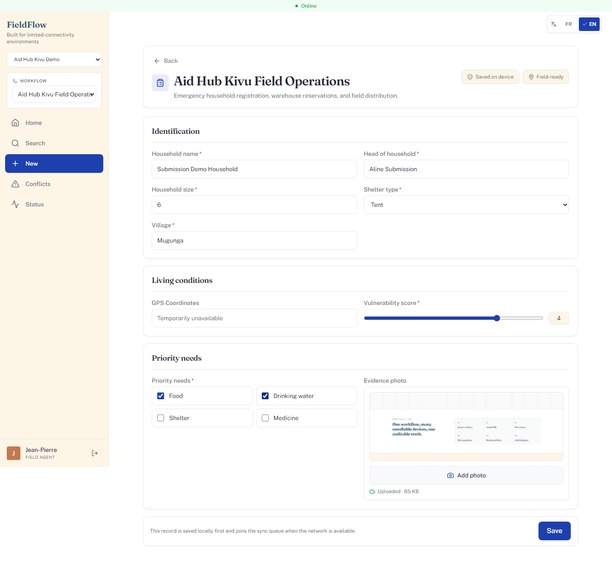
Task: Click the 'Uploaded · 85 KB' text
Action: click(398, 491)
